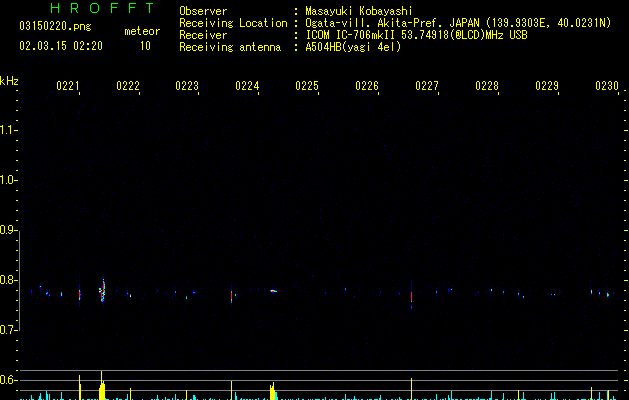Click the 0.6 frequency axis label
The height and width of the screenshot is (400, 629).
(x=8, y=380)
